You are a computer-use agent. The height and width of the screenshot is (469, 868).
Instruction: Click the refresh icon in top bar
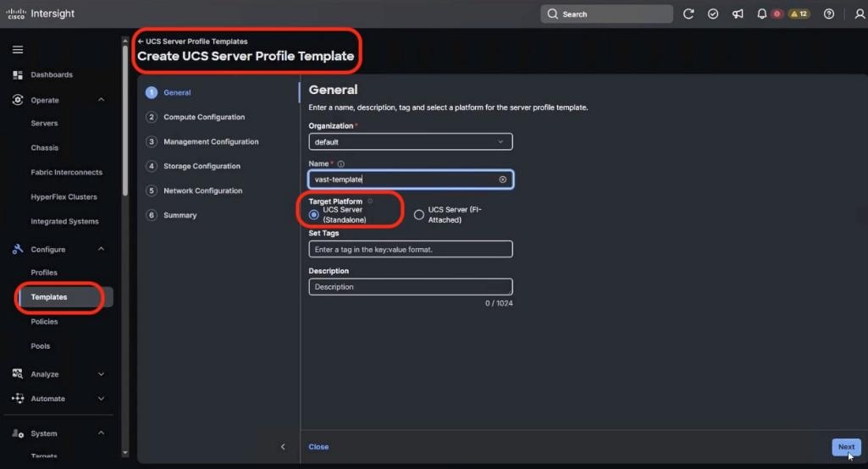(x=688, y=14)
